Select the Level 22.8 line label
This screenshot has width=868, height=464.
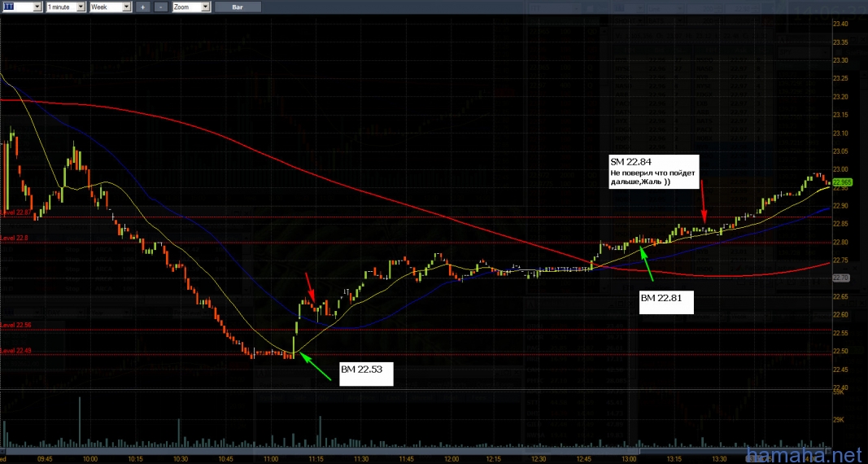pyautogui.click(x=14, y=238)
